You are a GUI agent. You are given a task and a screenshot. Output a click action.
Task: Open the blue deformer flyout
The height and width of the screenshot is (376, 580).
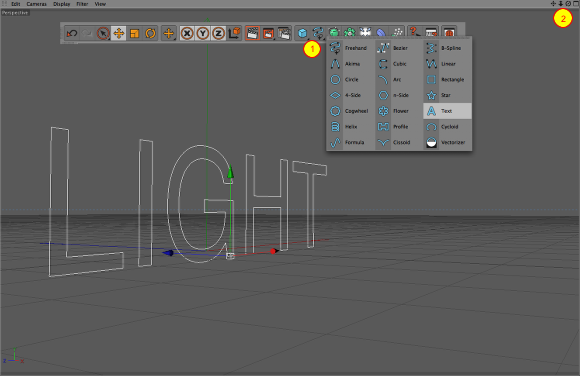click(x=381, y=32)
